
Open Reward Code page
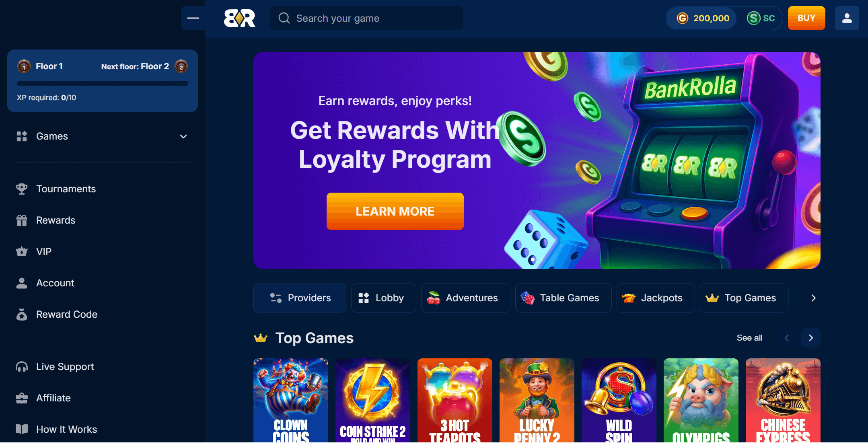pyautogui.click(x=57, y=314)
